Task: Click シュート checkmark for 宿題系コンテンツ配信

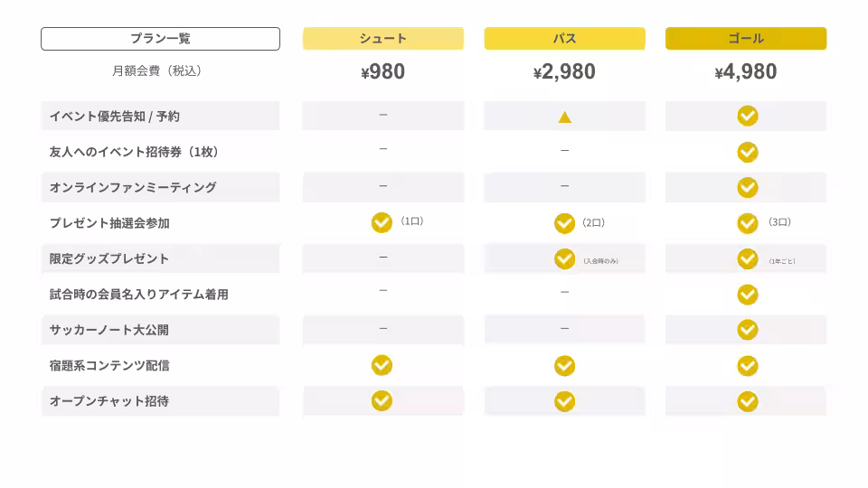Action: 382,365
